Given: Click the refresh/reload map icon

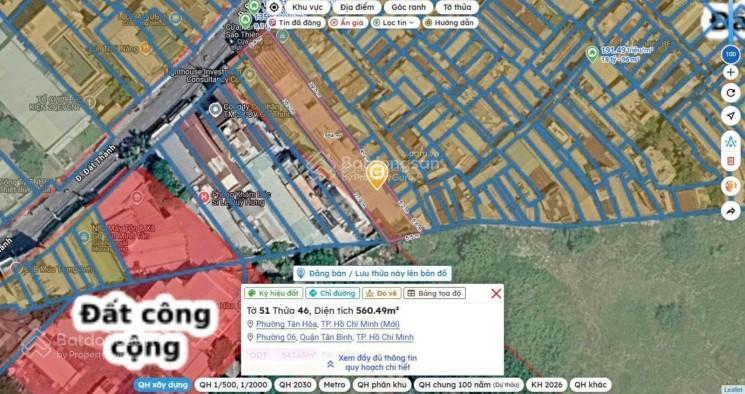Looking at the screenshot, I should click(x=731, y=94).
